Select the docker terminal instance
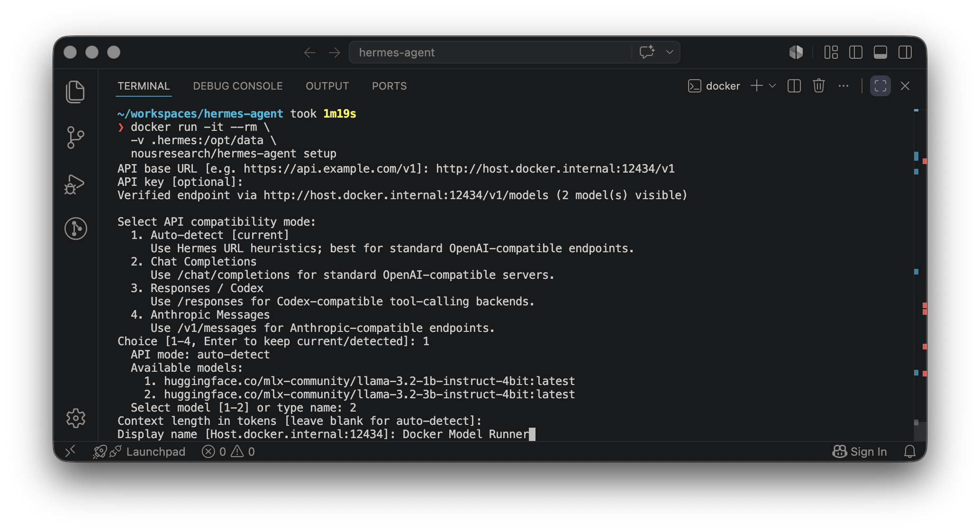This screenshot has height=532, width=980. pos(714,86)
